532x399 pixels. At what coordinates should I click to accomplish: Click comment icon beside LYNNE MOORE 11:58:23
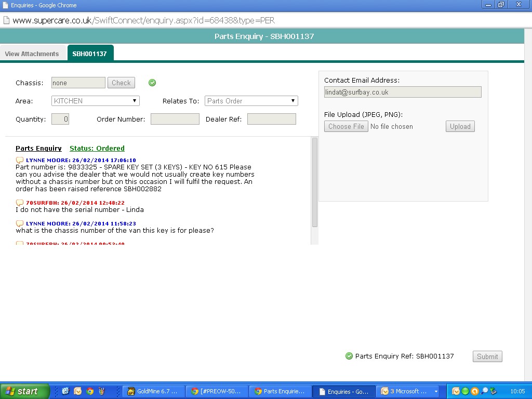coord(20,223)
